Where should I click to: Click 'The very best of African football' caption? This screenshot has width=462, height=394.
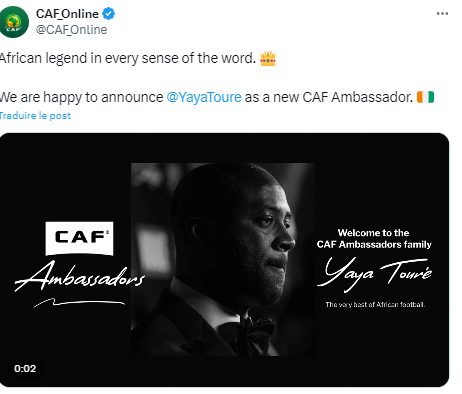pyautogui.click(x=375, y=304)
